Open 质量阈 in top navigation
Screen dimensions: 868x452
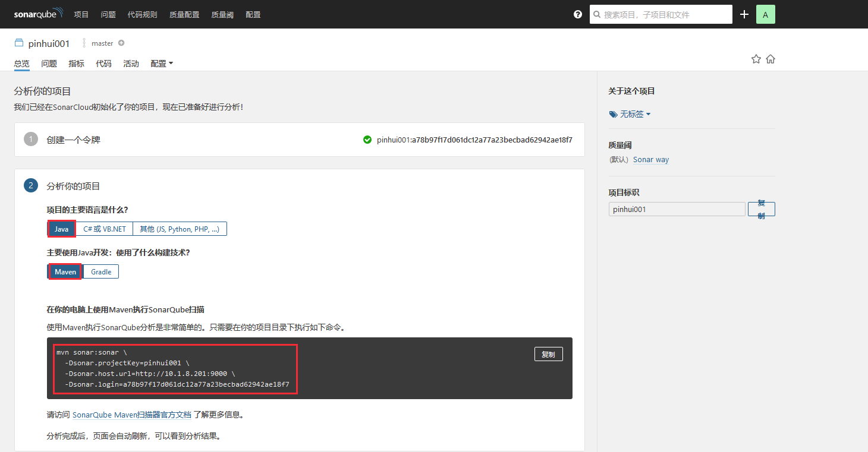(x=222, y=14)
